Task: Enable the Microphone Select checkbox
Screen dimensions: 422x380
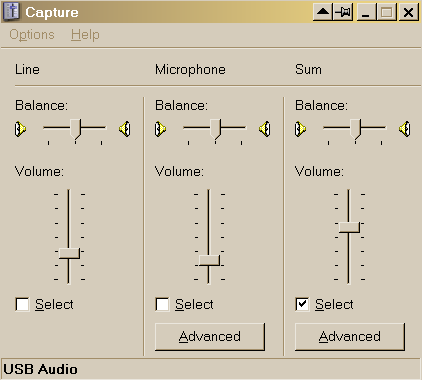Action: 162,304
